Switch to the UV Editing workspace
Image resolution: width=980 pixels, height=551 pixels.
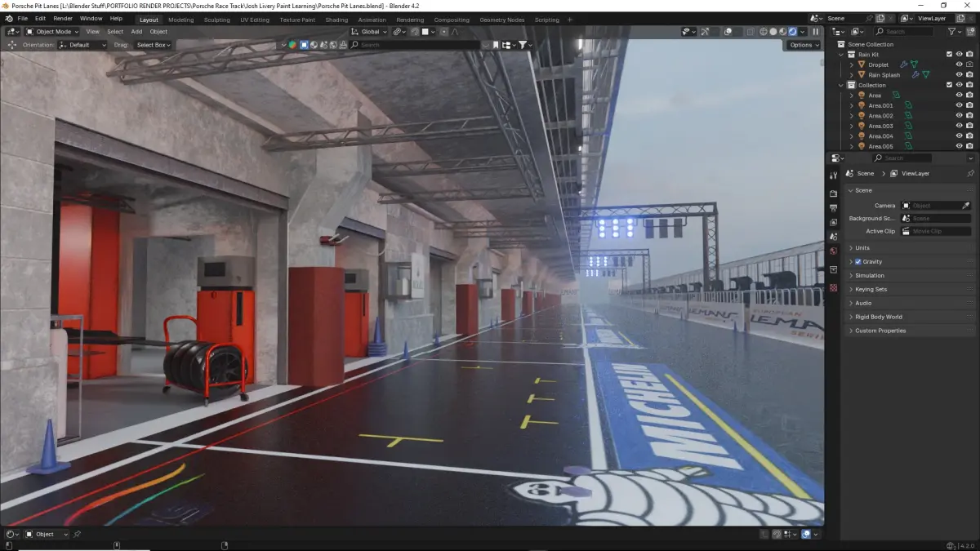(255, 20)
